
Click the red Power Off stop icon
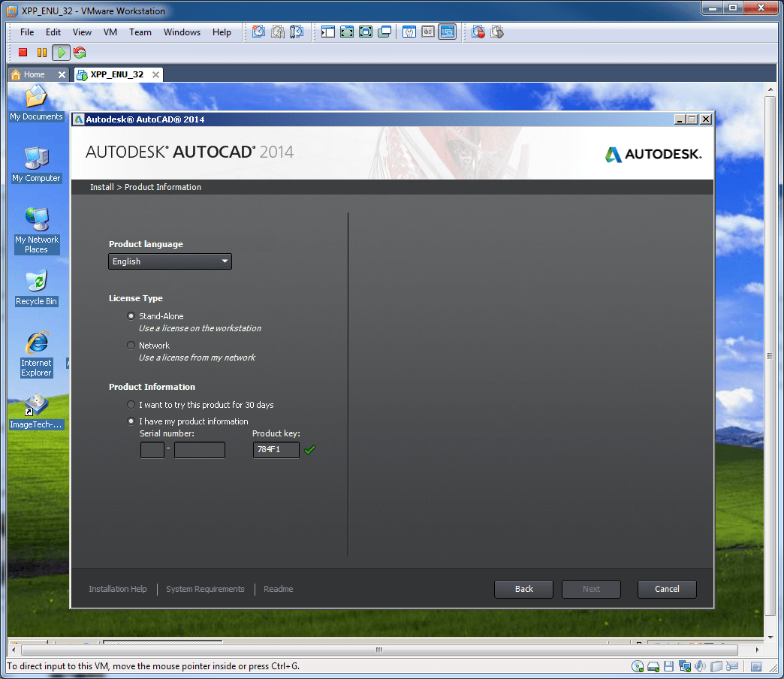click(23, 52)
